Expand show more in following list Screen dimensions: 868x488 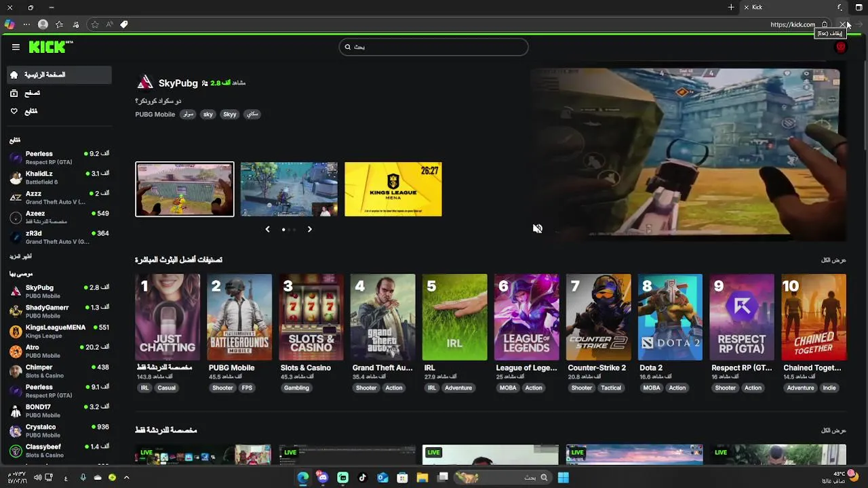(20, 257)
